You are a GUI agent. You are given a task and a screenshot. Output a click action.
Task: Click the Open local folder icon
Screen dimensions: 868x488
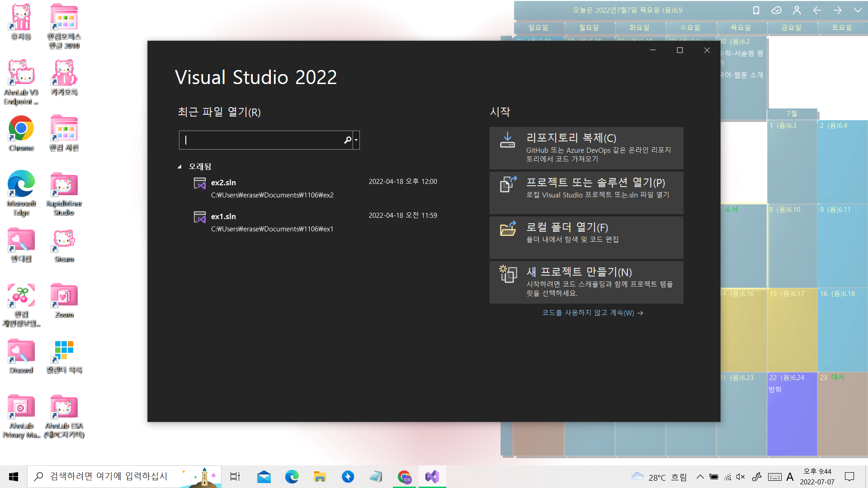point(508,229)
